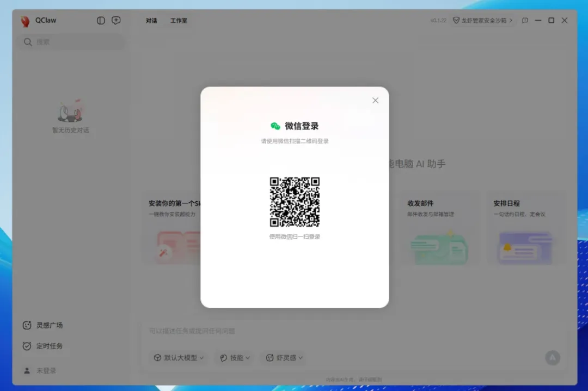Start a new chat with plus icon
The height and width of the screenshot is (391, 588).
[117, 21]
